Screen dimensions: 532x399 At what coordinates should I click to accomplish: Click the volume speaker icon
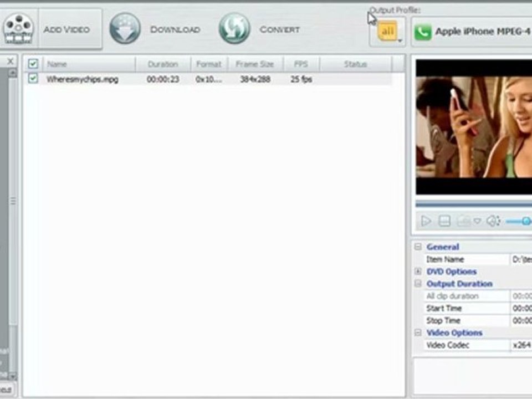(x=493, y=221)
